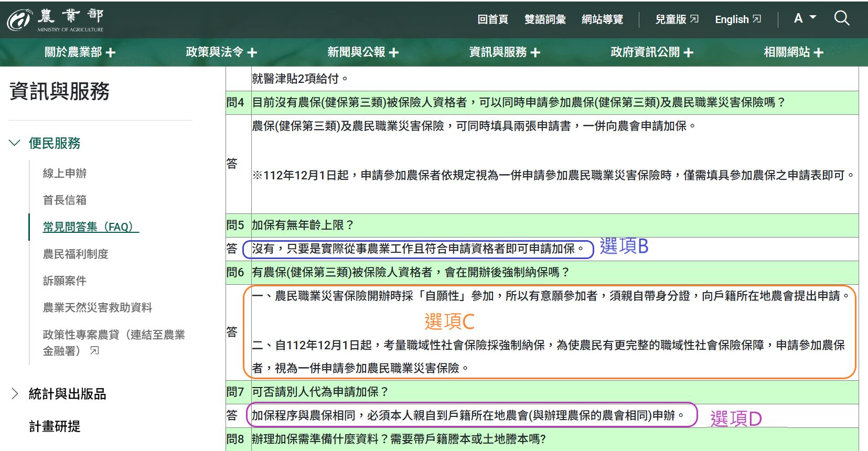Open the search magnifier icon
Image resolution: width=868 pixels, height=451 pixels.
[841, 19]
